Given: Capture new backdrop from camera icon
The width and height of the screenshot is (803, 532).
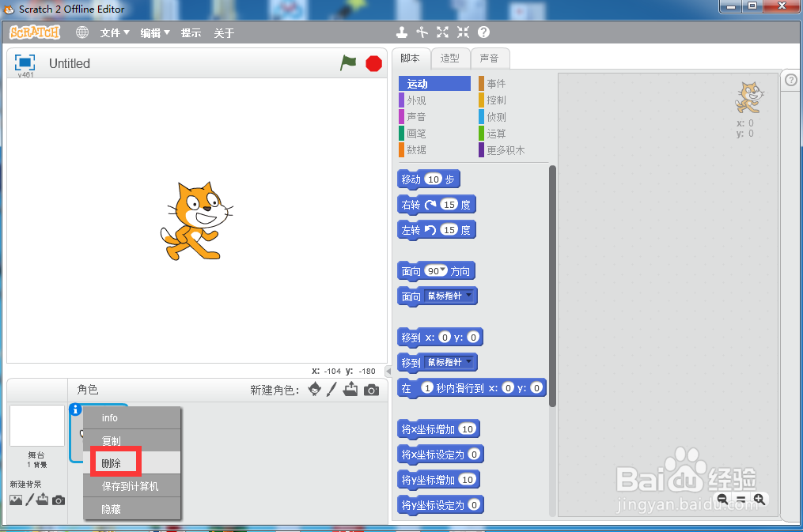Looking at the screenshot, I should pos(59,500).
